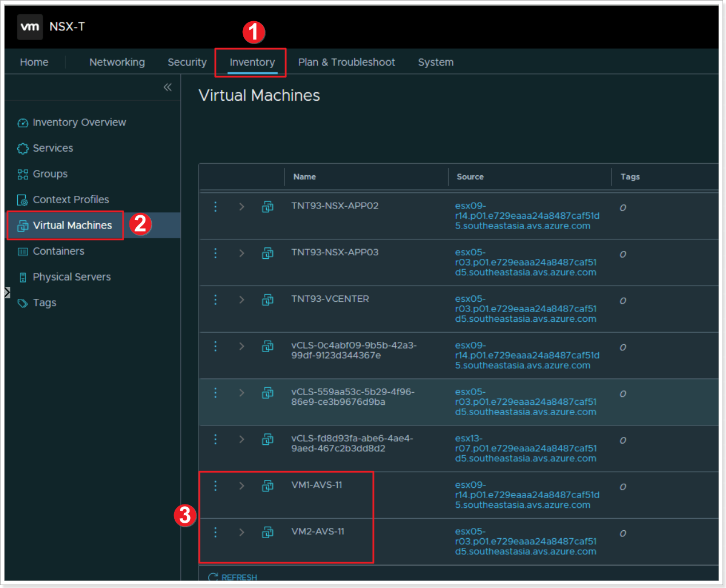This screenshot has height=588, width=726.
Task: Click the Physical Servers icon
Action: pos(23,277)
